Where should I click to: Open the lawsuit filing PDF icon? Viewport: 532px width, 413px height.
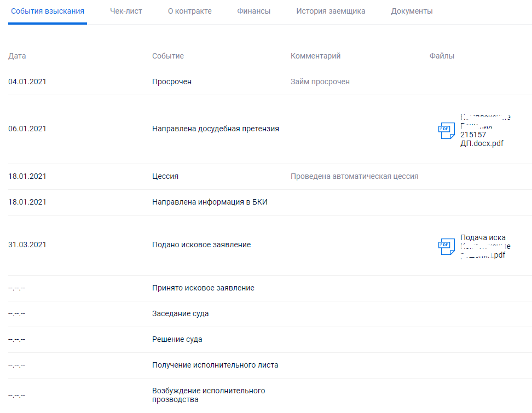[446, 246]
